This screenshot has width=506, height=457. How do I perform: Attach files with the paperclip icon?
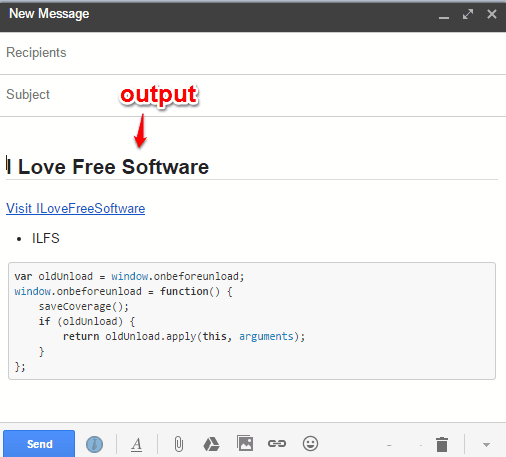[x=179, y=444]
